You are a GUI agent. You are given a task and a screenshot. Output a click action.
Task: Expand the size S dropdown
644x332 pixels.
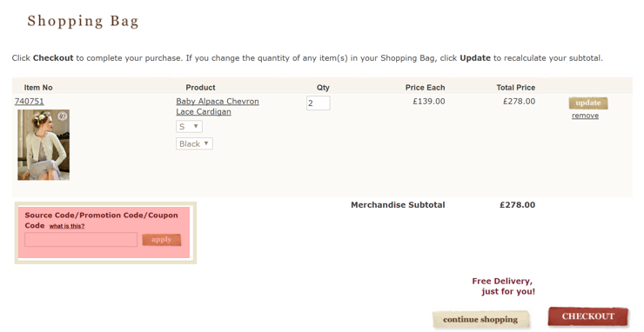coord(189,126)
